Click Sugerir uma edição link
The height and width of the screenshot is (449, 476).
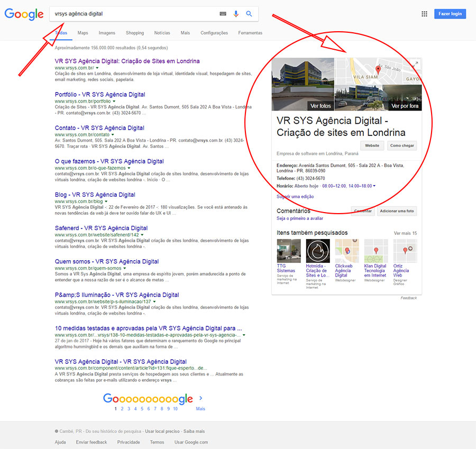(x=295, y=197)
